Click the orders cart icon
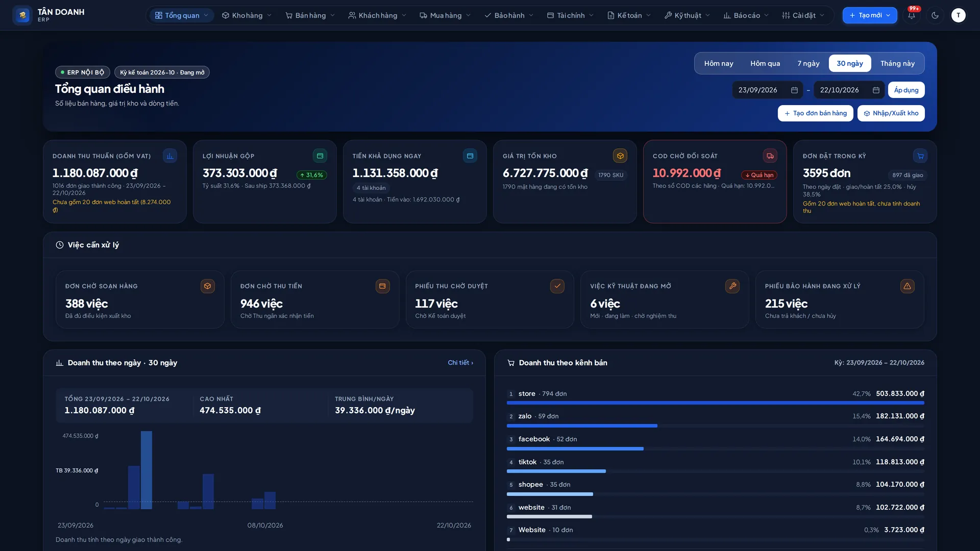 (920, 156)
